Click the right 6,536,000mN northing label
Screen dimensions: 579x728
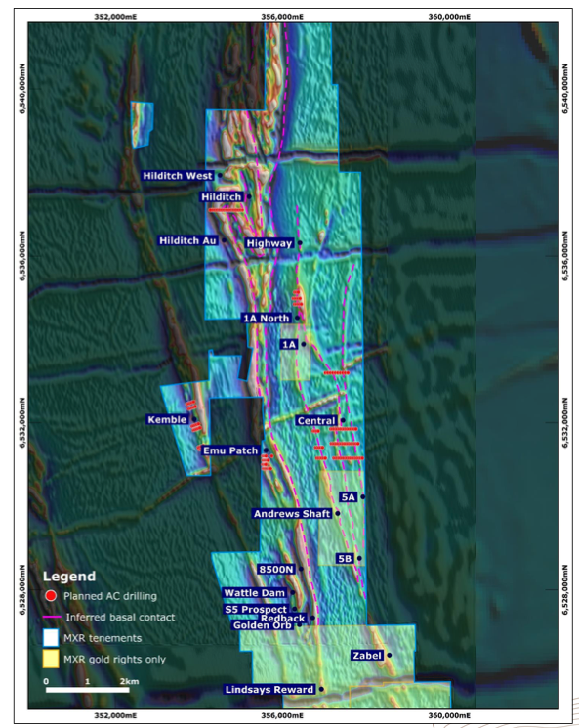564,256
